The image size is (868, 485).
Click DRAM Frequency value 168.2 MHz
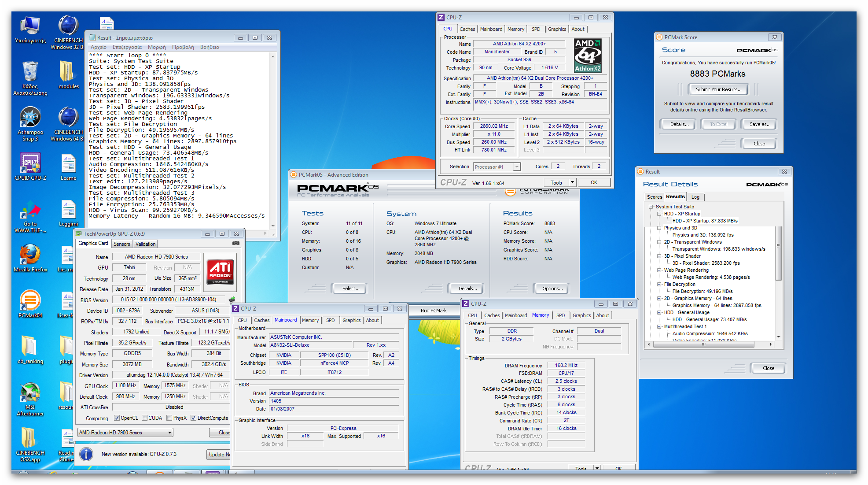coord(566,366)
